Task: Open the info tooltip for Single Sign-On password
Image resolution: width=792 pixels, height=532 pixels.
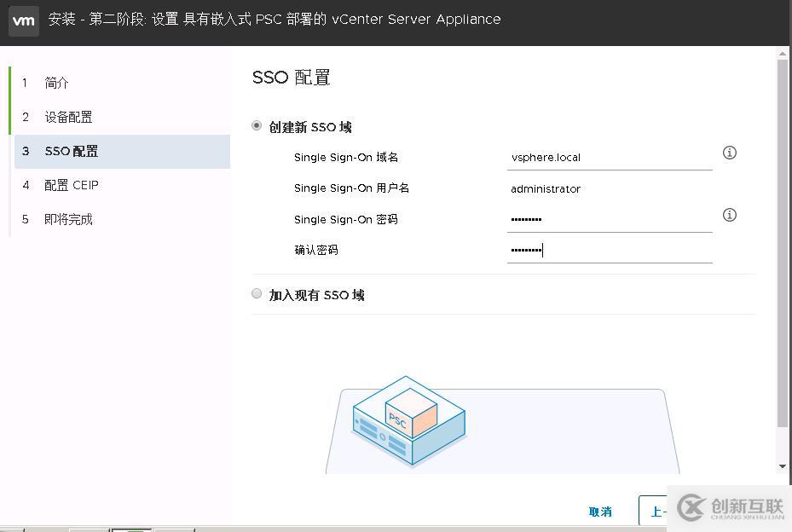Action: click(729, 215)
